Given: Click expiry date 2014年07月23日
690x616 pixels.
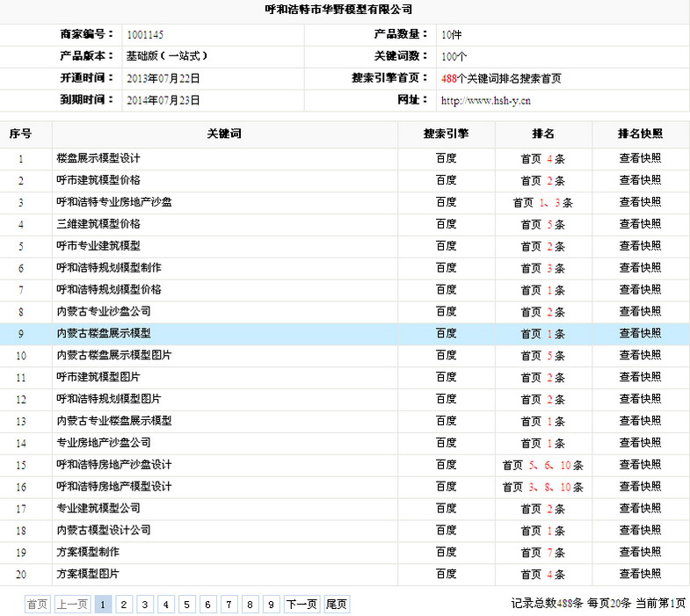Looking at the screenshot, I should (163, 101).
